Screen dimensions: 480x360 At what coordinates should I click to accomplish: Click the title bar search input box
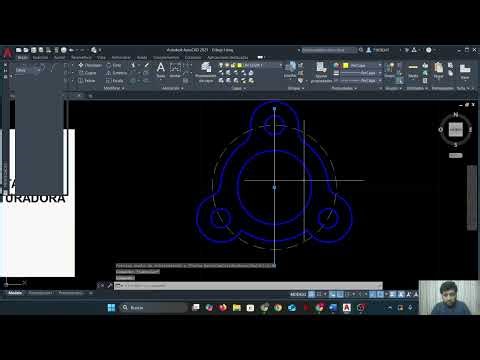[329, 50]
